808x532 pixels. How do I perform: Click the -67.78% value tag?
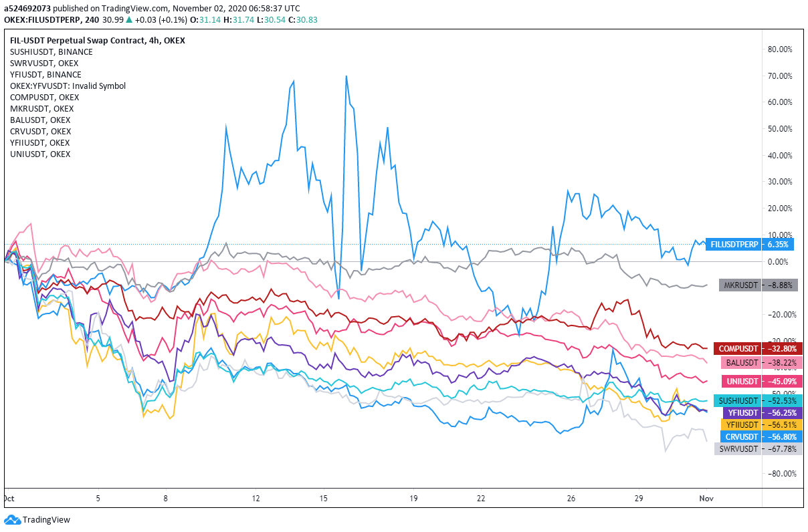(x=781, y=448)
